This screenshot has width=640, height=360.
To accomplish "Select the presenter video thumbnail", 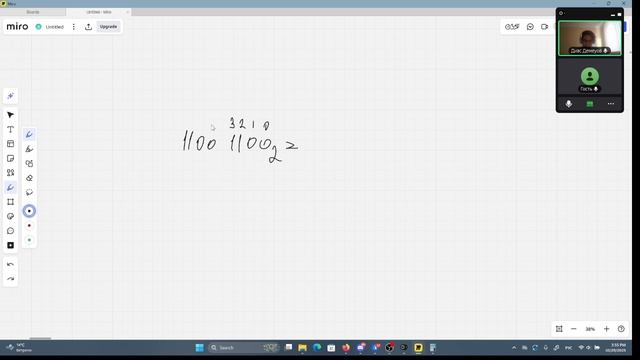I will point(590,38).
